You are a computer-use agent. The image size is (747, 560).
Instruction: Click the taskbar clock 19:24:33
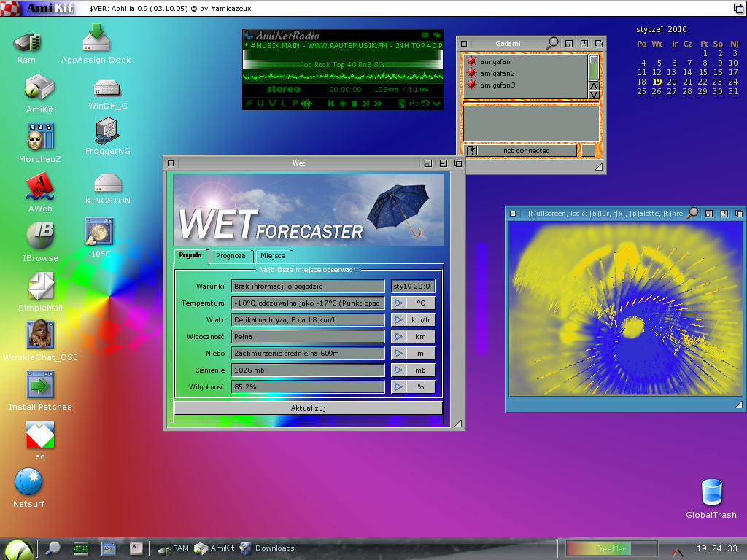click(716, 548)
